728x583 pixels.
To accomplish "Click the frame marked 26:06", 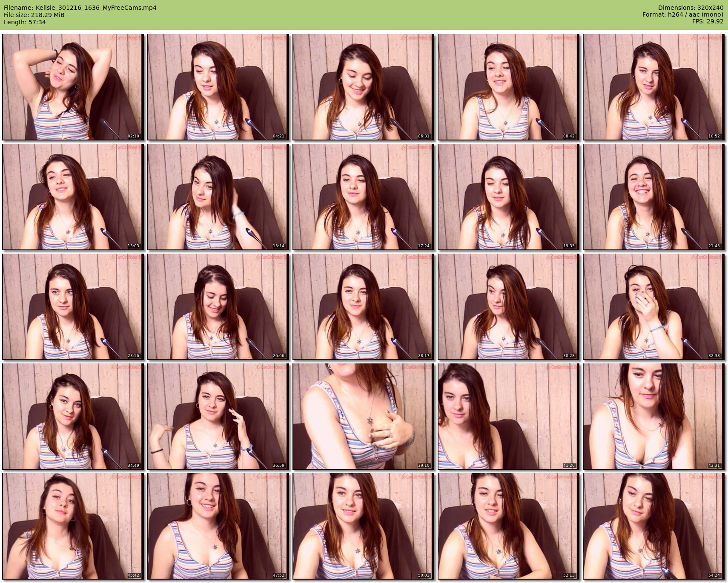I will tap(218, 306).
